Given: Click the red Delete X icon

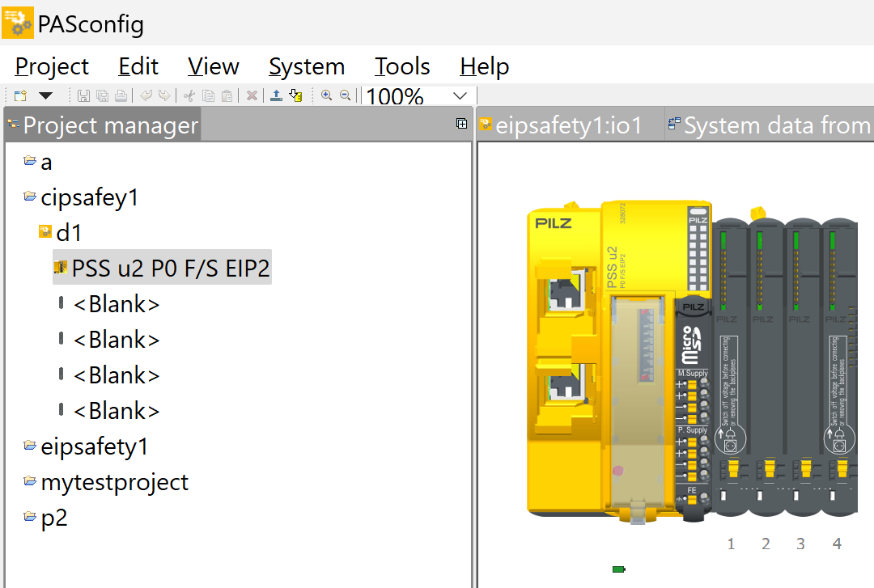Looking at the screenshot, I should pyautogui.click(x=252, y=96).
